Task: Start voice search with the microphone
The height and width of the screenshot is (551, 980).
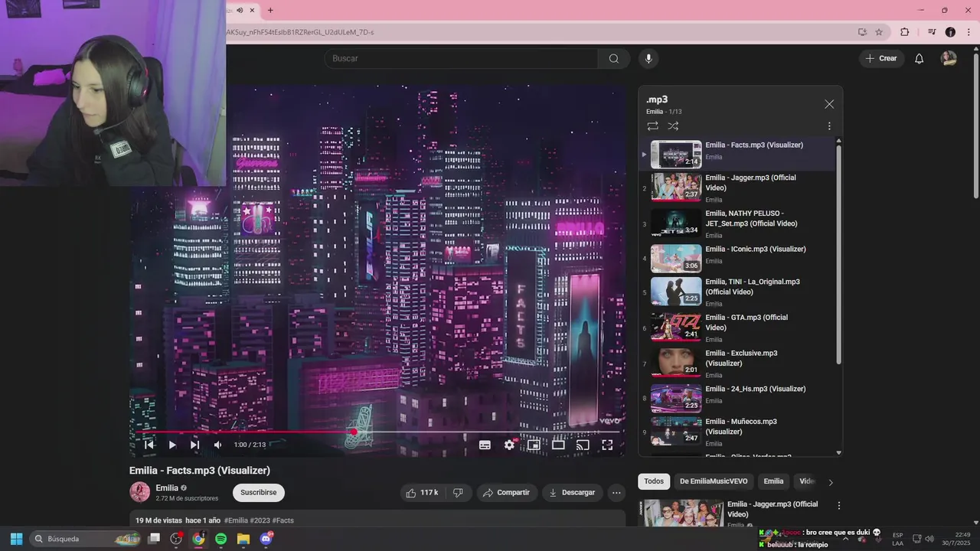Action: pyautogui.click(x=648, y=59)
